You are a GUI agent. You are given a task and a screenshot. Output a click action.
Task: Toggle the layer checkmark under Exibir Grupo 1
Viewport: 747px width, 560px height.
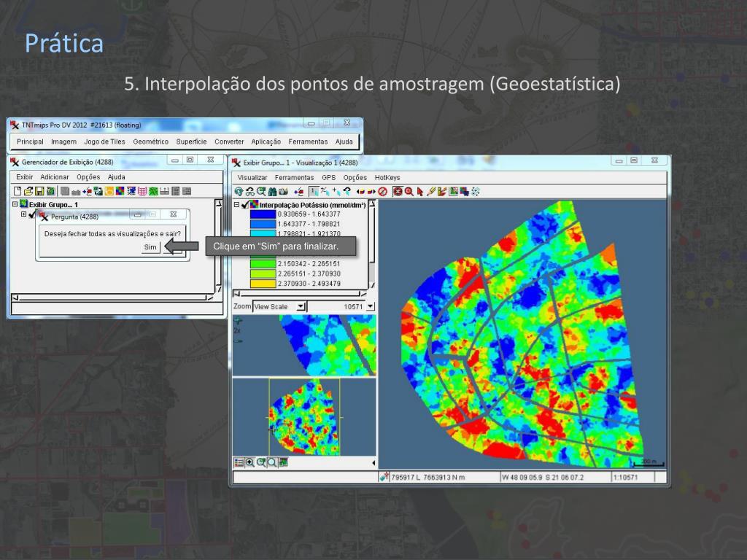pos(32,215)
